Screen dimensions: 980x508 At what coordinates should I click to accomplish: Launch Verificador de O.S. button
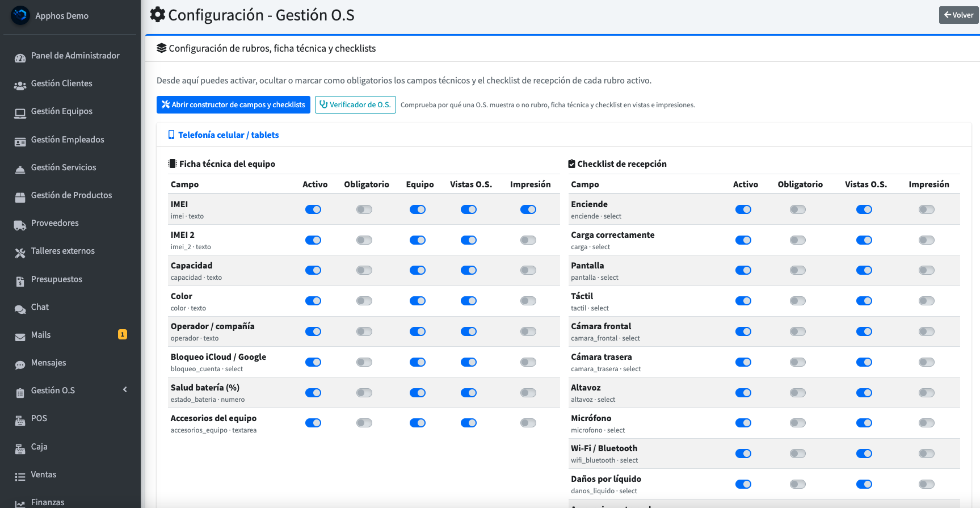point(355,104)
